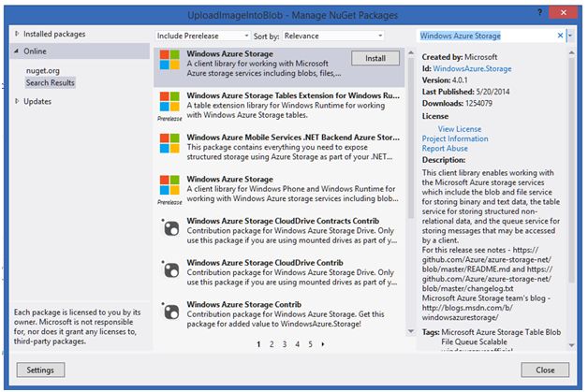
Task: Open the Project Information link
Action: tap(455, 138)
